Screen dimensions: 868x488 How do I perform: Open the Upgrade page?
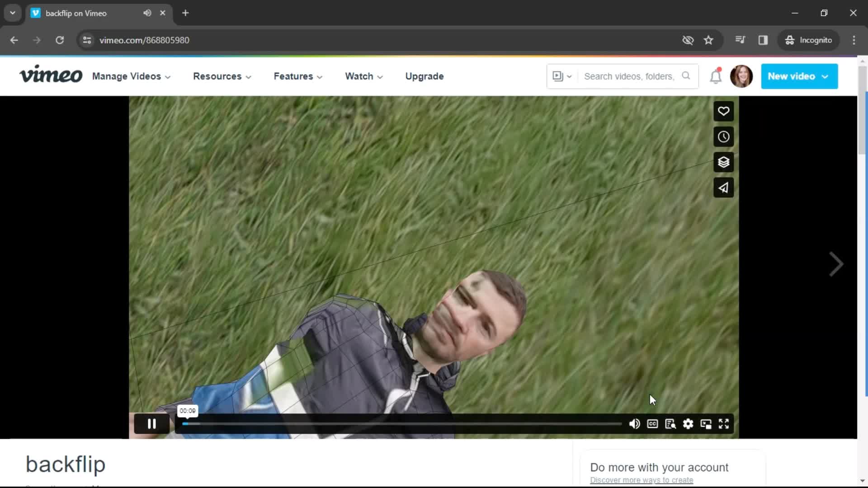point(425,76)
